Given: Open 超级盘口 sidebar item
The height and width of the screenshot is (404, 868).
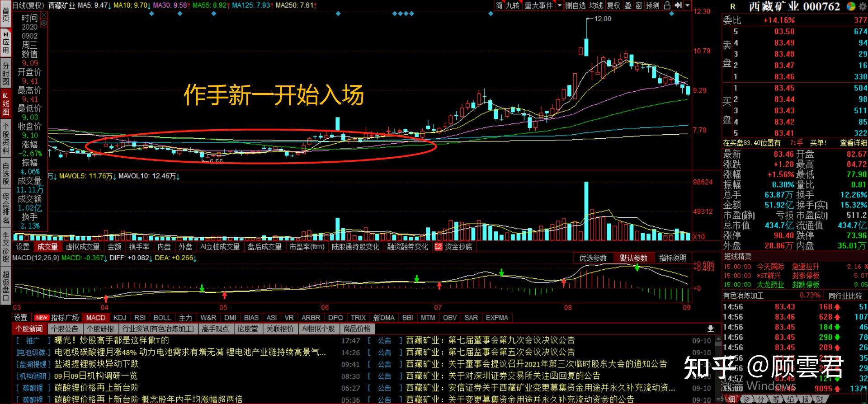Looking at the screenshot, I should coord(5,286).
